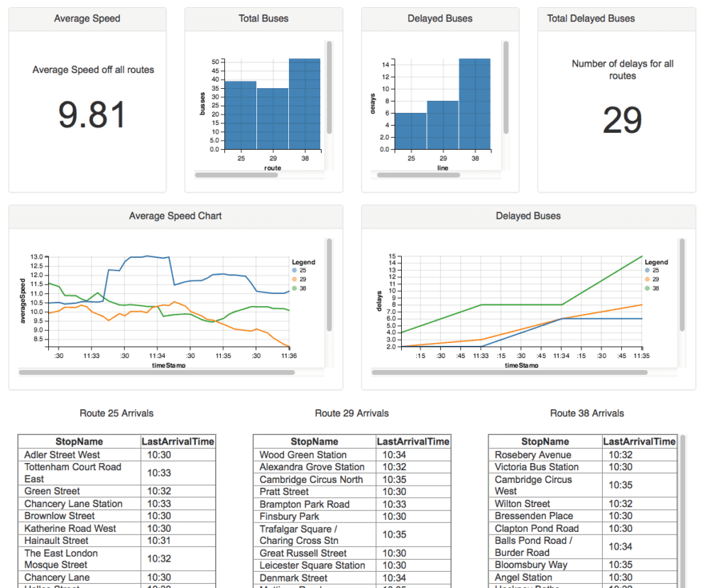Click the Average Speed Chart panel header
This screenshot has width=710, height=588.
point(175,216)
